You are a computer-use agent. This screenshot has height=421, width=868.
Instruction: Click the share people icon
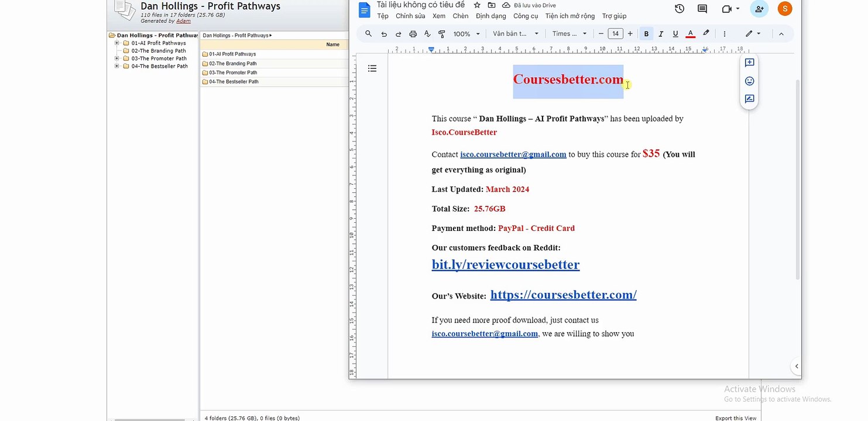click(759, 9)
